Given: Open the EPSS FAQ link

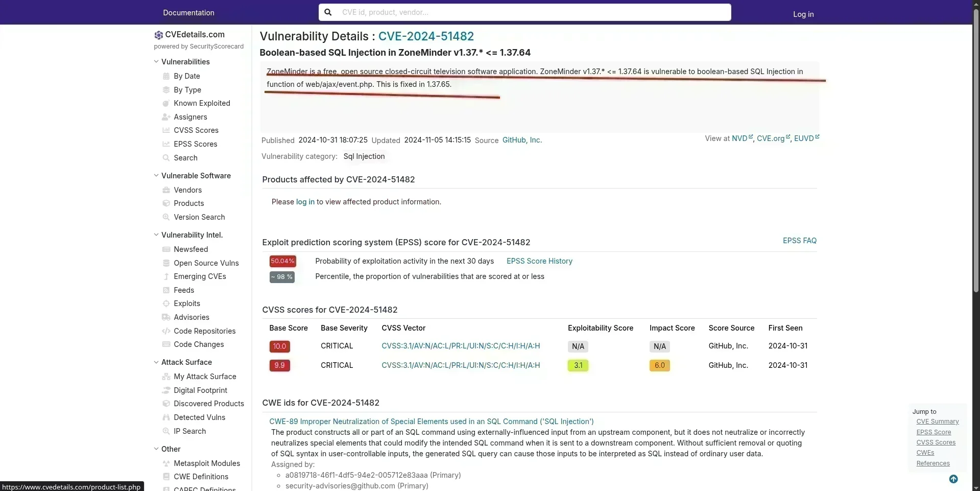Looking at the screenshot, I should (800, 241).
